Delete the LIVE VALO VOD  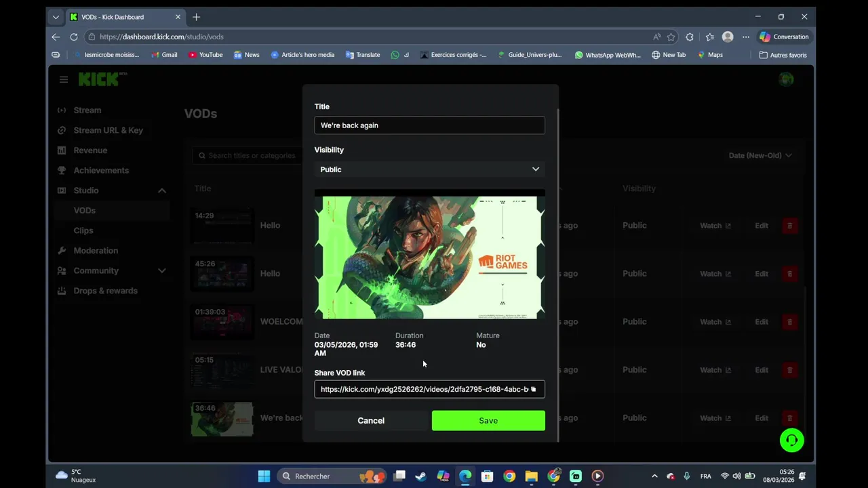click(789, 370)
